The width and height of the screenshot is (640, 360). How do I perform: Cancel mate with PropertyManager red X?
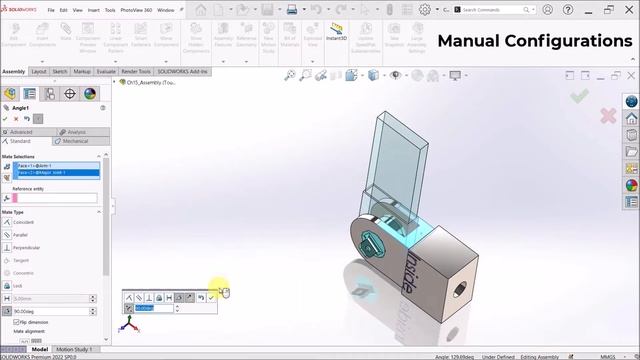(16, 119)
